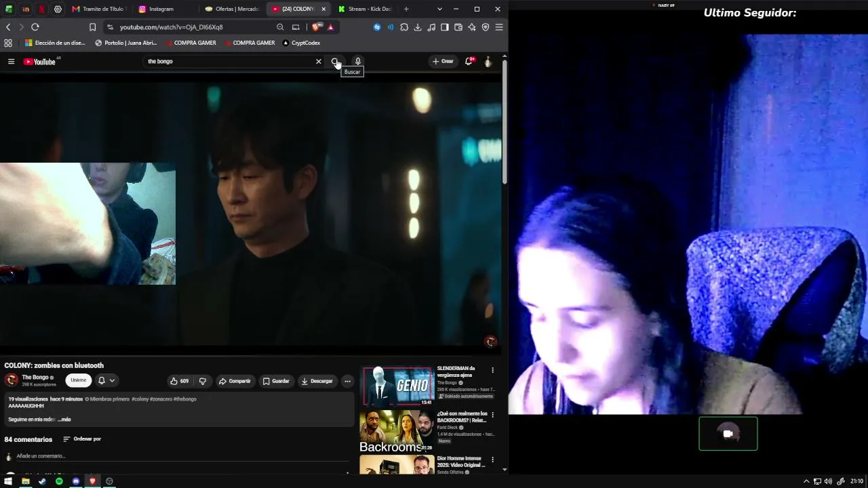Open the video actions three-dot menu
This screenshot has height=488, width=868.
point(347,381)
